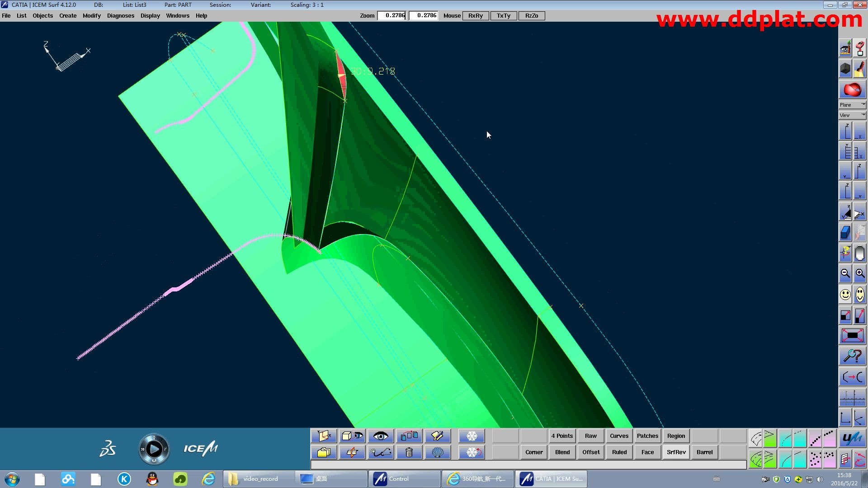Toggle the eye visibility button

coord(381,436)
